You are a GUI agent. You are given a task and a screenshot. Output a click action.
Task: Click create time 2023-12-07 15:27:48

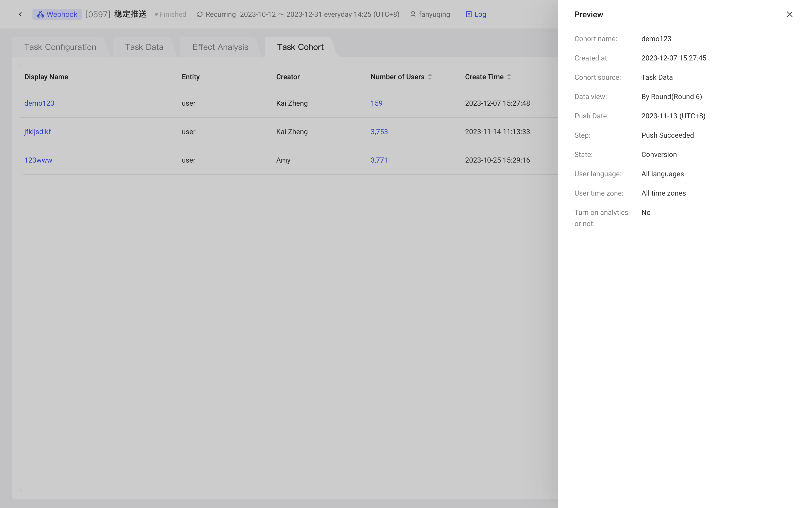[497, 103]
